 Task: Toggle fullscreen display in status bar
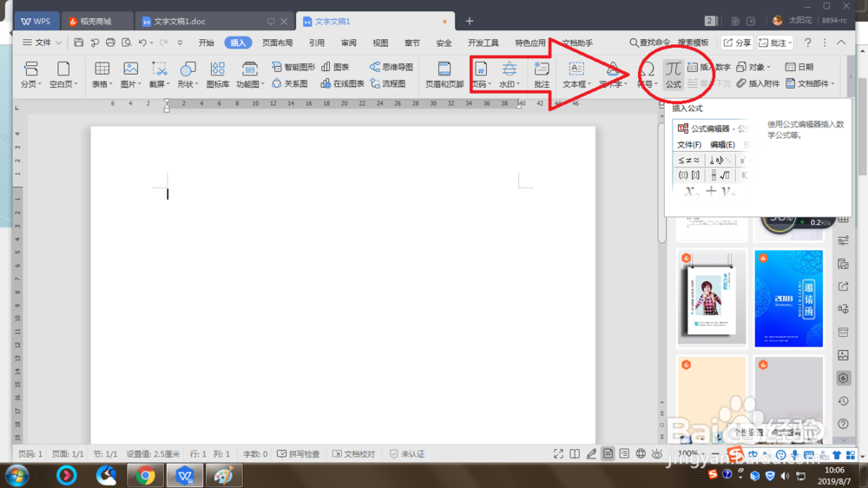(x=558, y=453)
